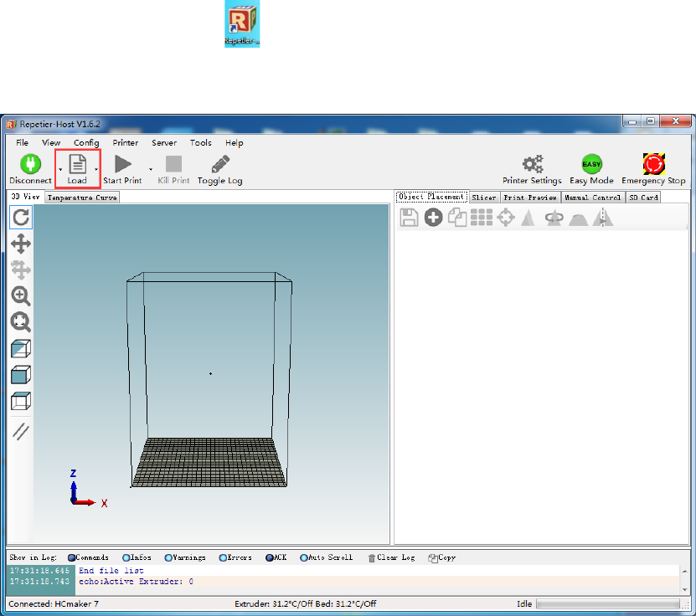The image size is (696, 616).
Task: Hit the Start Print play icon
Action: tap(123, 164)
